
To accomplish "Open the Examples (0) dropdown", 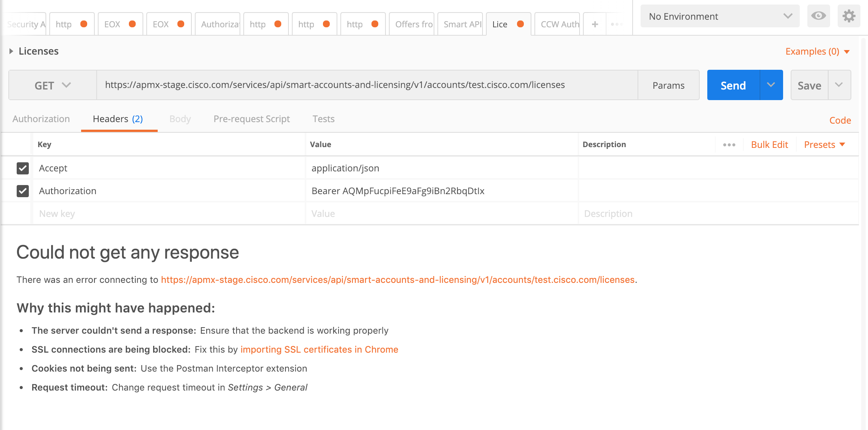I will 817,51.
